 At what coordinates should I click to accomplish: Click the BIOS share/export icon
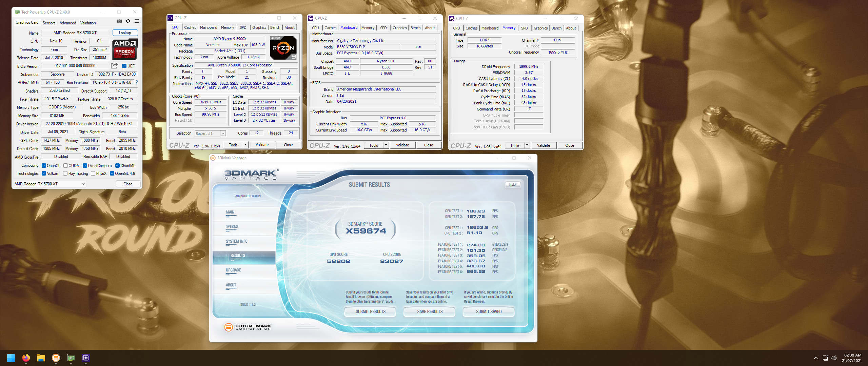(115, 66)
